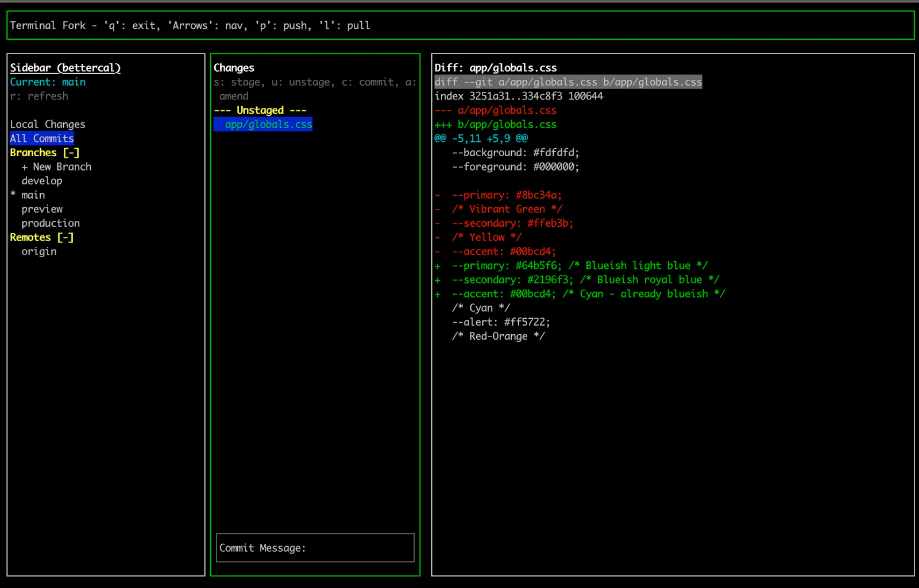Click removed line '/* Yellow */'
Image resolution: width=919 pixels, height=588 pixels.
478,237
